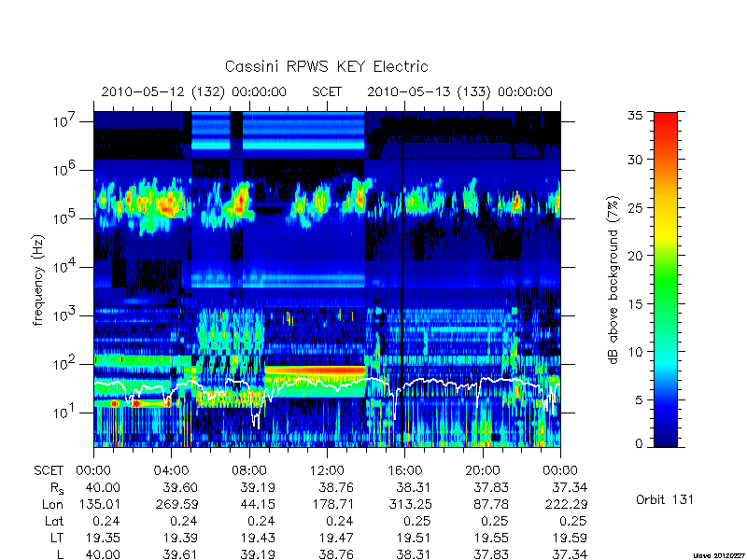Click the colorbar tick label 25
The image size is (747, 560).
point(636,207)
